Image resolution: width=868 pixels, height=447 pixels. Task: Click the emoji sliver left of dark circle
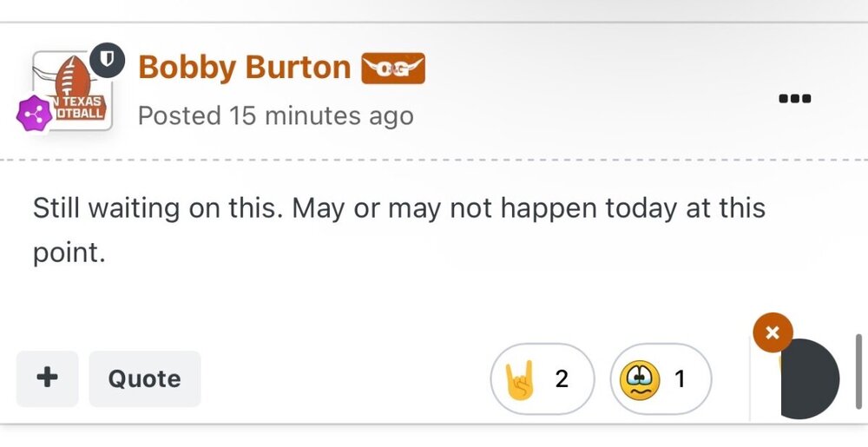pos(778,365)
